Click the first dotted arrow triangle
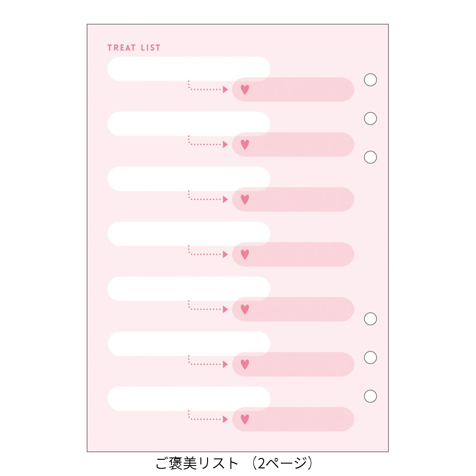 point(225,89)
